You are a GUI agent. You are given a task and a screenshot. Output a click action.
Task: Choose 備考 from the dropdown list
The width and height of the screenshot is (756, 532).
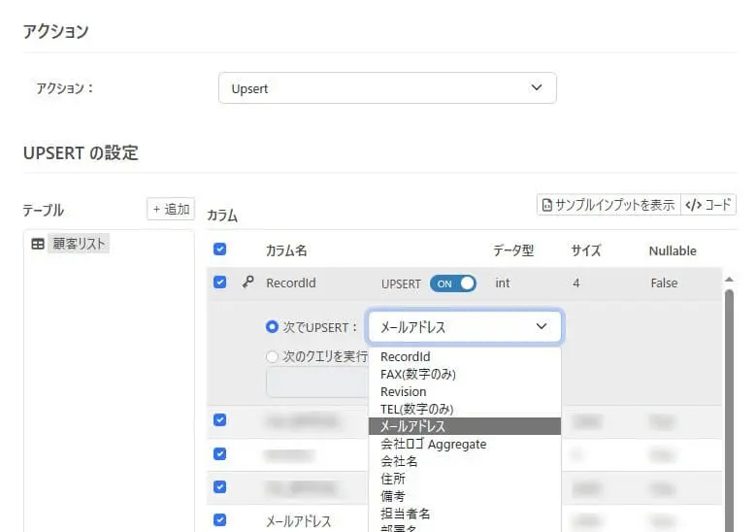(x=465, y=496)
